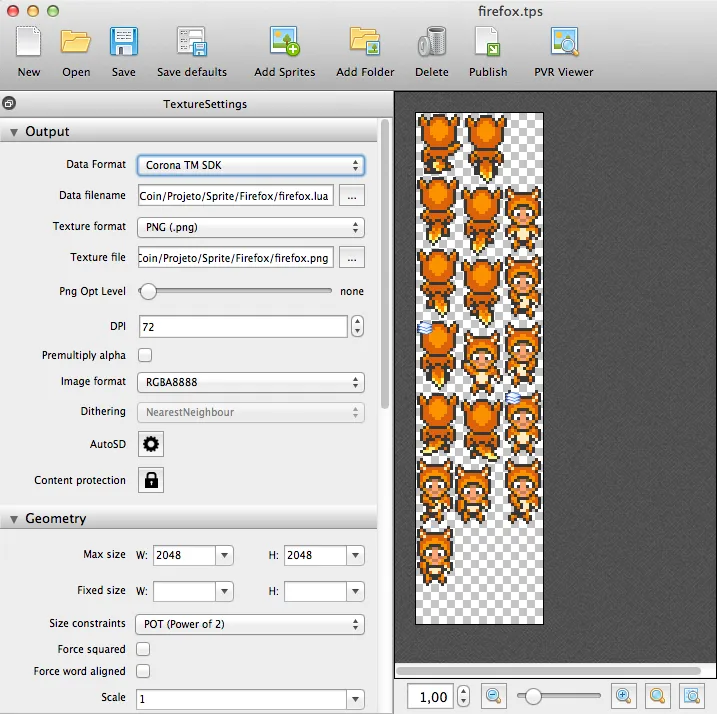Screen dimensions: 717x714
Task: Save the project with the Save icon
Action: coord(123,42)
